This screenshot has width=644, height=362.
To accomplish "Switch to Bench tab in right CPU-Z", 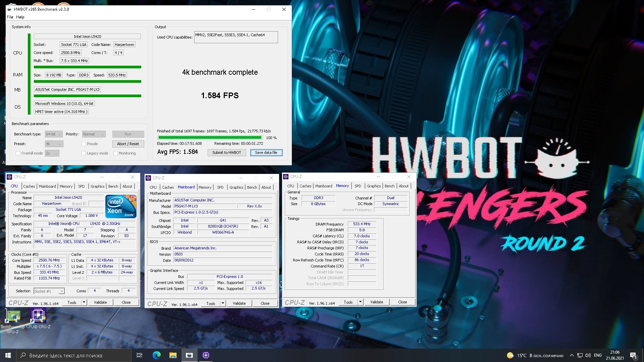I will tap(390, 186).
